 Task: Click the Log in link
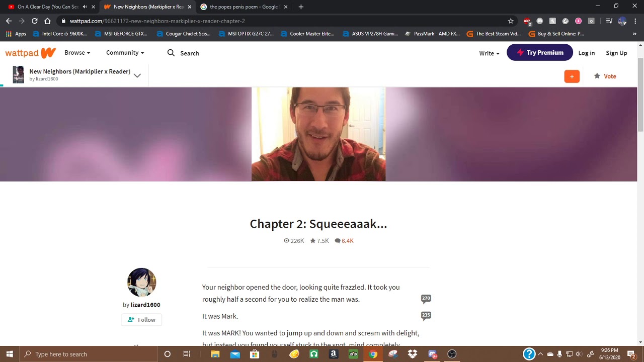point(586,53)
